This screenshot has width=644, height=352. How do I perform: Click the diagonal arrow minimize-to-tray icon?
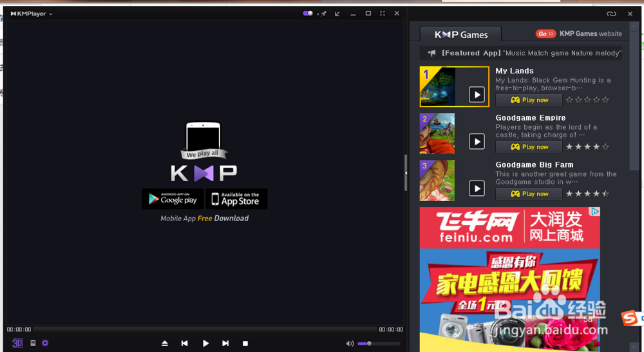tap(337, 14)
